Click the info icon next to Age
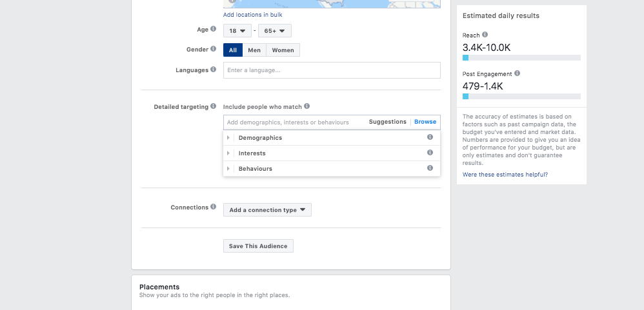Viewport: 644px width, 310px height. coord(213,29)
